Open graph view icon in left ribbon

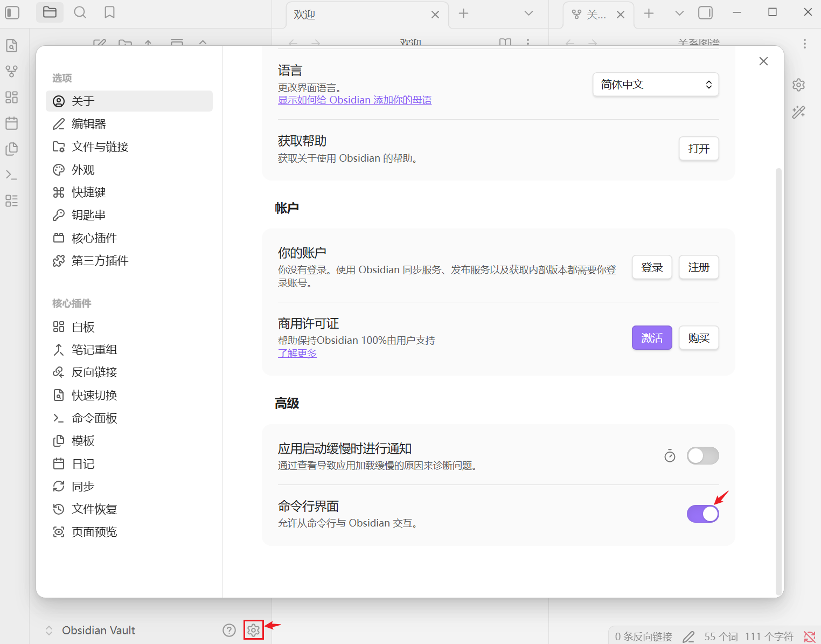[11, 71]
